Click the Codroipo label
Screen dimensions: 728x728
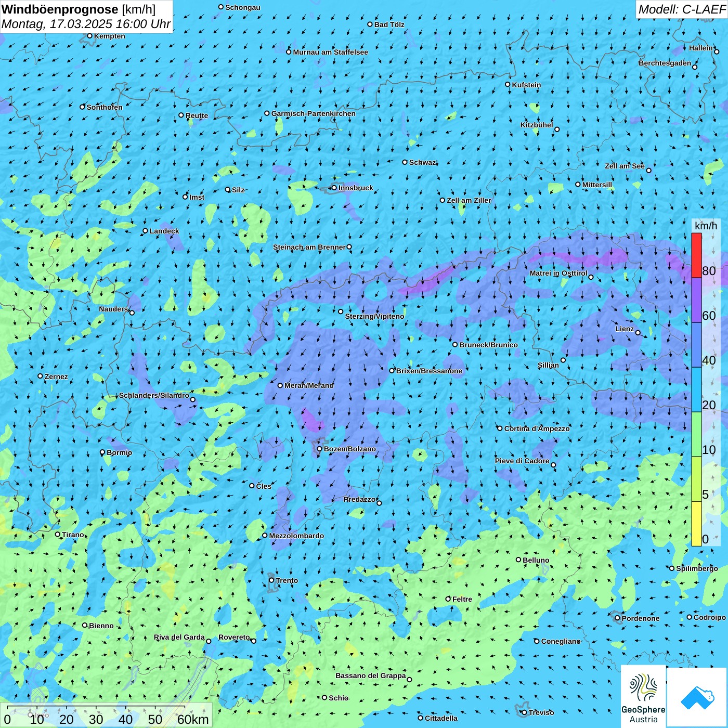coord(710,617)
